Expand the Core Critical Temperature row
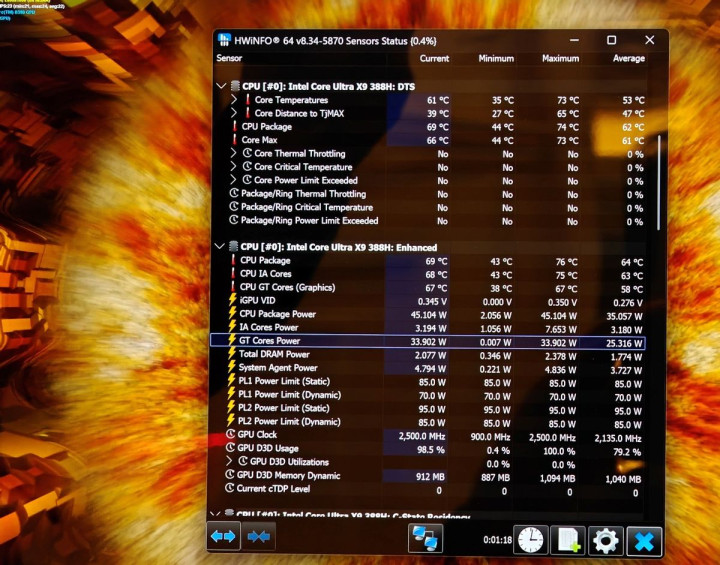The height and width of the screenshot is (565, 720). coord(233,166)
